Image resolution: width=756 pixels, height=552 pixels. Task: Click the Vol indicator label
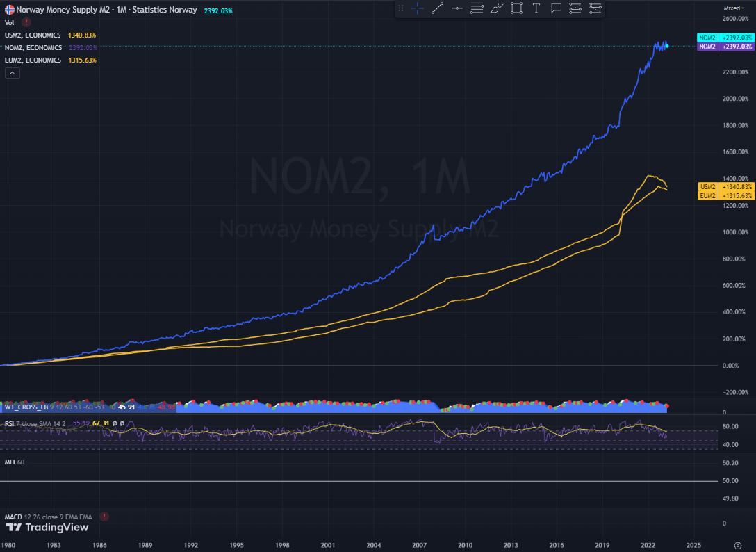(x=9, y=23)
